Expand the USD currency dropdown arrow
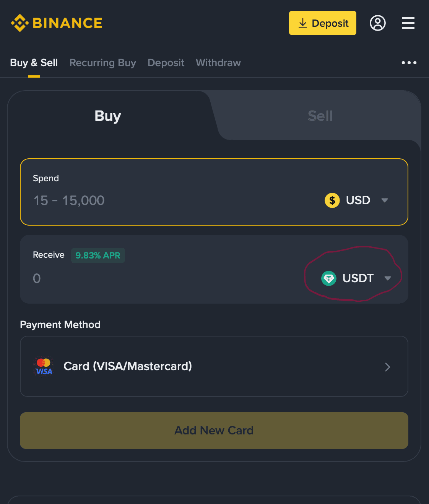Viewport: 429px width, 504px height. [385, 200]
